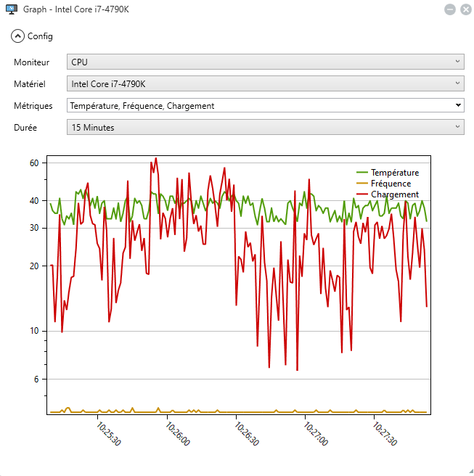Click the Fréquence legend entry
The image size is (474, 476).
pyautogui.click(x=384, y=184)
